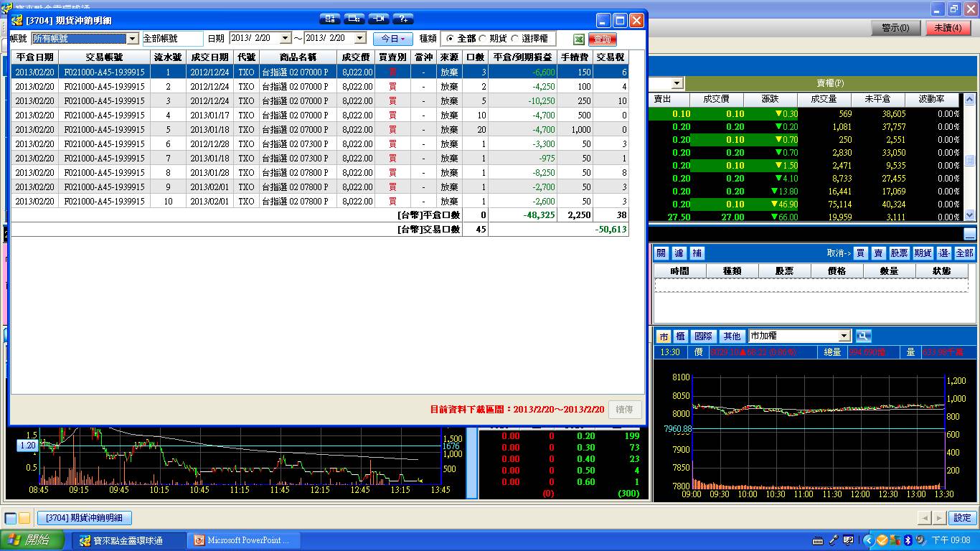Click the previous arrow beside 設定
The width and height of the screenshot is (980, 551).
click(925, 518)
